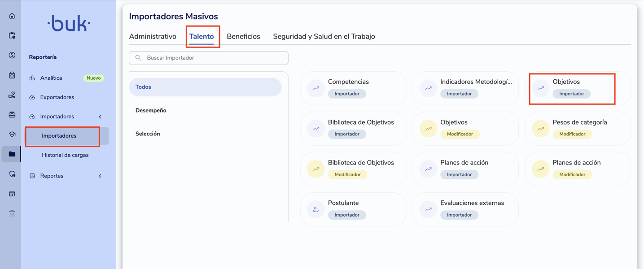Click the Evaluaciones externas card's trend icon
644x269 pixels.
point(429,209)
